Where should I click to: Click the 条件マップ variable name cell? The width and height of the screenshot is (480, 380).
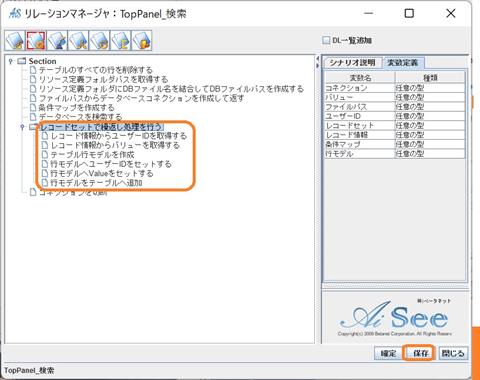coord(360,144)
